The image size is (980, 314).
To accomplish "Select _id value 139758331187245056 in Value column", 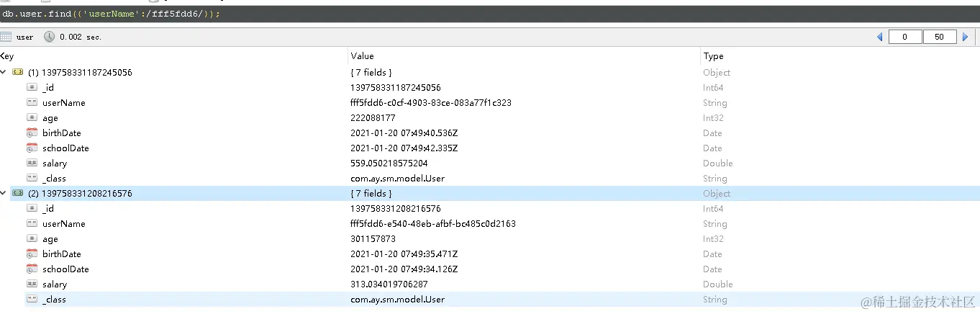I will tap(396, 87).
